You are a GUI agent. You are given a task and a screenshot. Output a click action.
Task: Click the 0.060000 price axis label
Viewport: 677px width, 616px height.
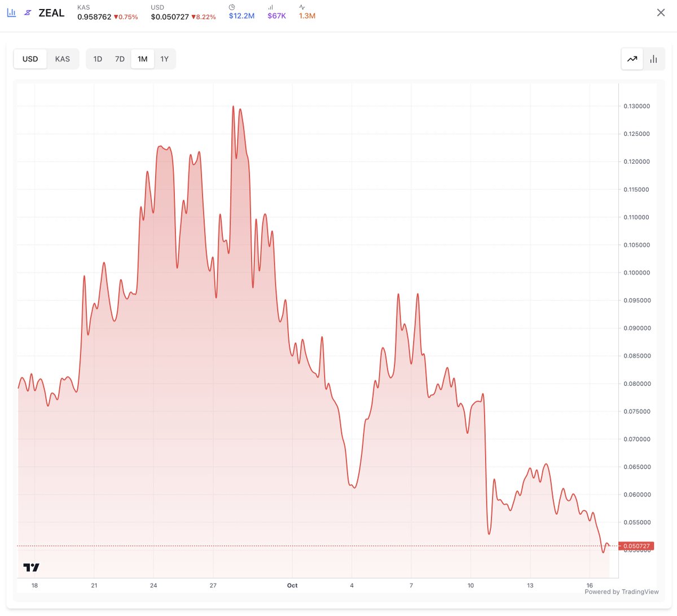pyautogui.click(x=636, y=495)
